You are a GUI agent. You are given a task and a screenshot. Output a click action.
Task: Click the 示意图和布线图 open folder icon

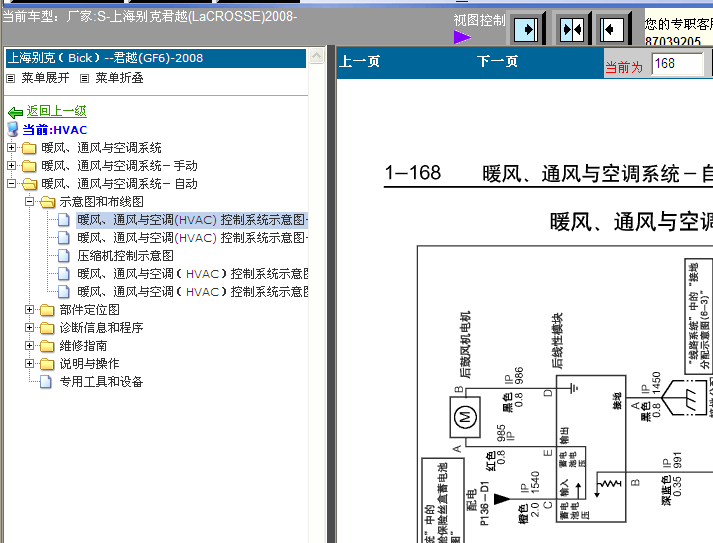click(47, 202)
